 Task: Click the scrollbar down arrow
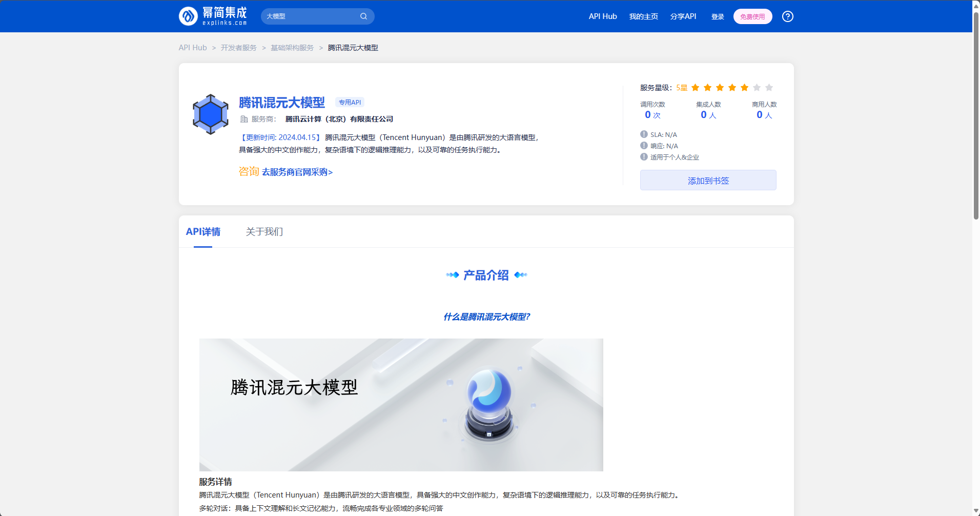point(976,511)
